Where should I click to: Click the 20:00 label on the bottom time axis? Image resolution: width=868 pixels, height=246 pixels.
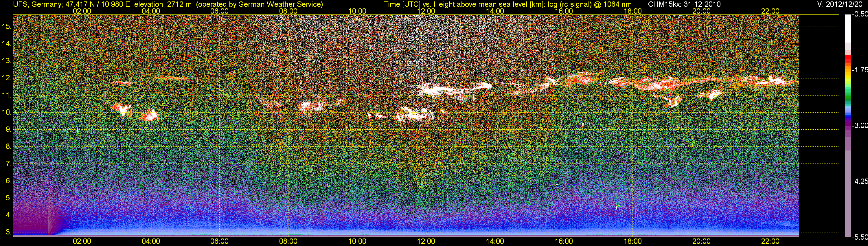(x=702, y=241)
